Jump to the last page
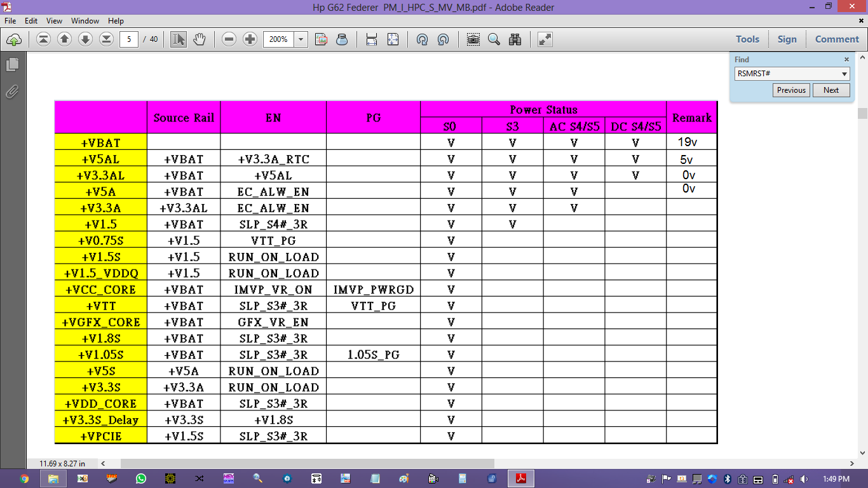This screenshot has height=488, width=868. click(107, 39)
